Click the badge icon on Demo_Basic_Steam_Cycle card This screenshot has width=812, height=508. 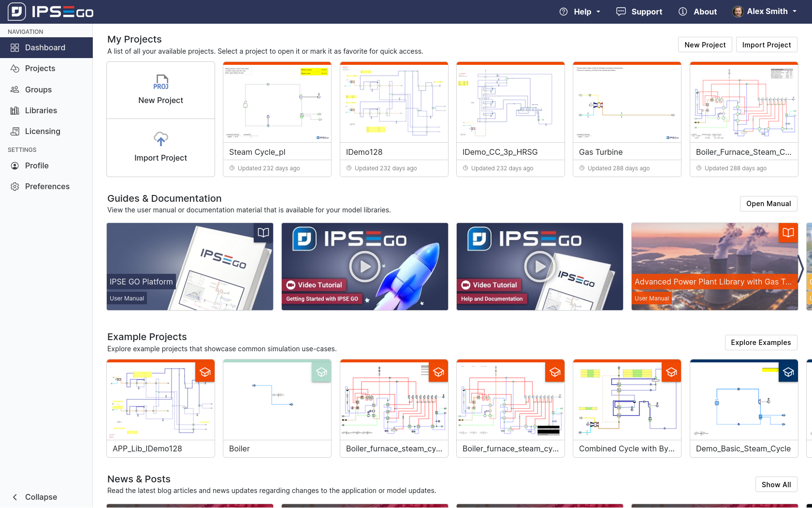click(788, 372)
